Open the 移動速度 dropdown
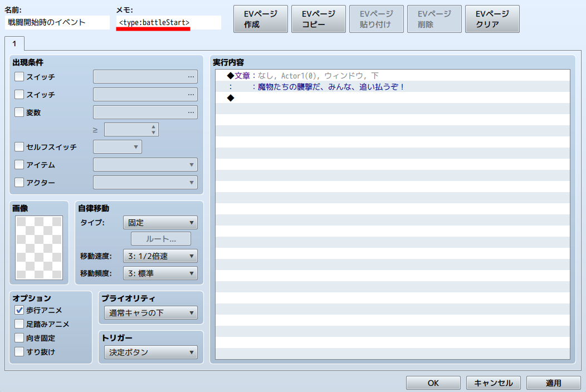Screen dimensions: 586x392 click(x=160, y=256)
